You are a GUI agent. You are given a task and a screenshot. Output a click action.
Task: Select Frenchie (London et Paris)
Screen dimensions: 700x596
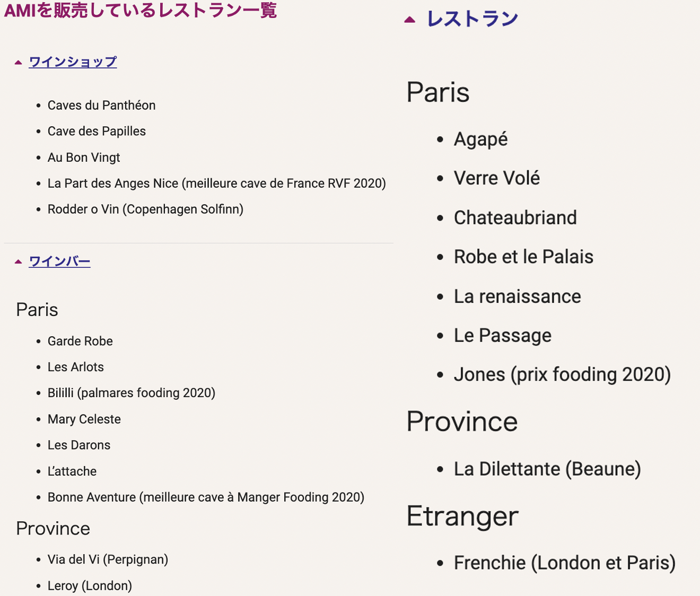(x=564, y=563)
